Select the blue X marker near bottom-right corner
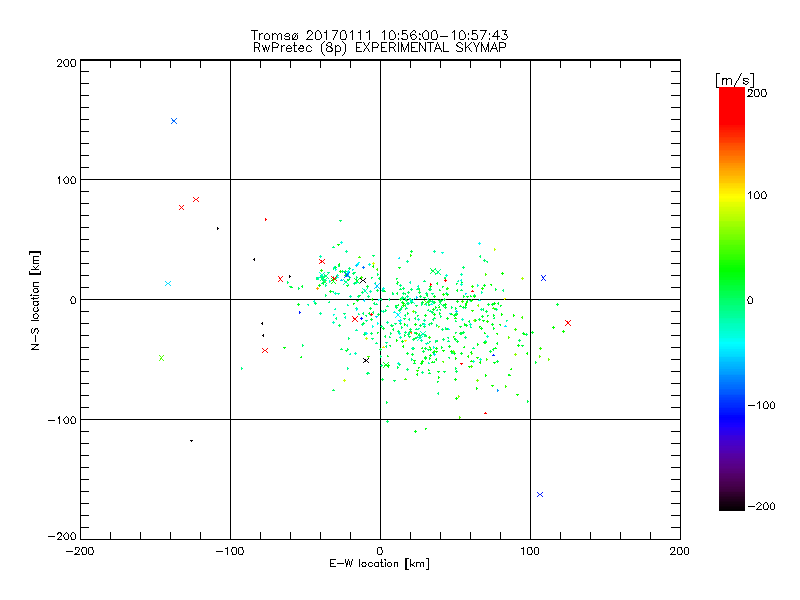The width and height of the screenshot is (800, 600). (540, 494)
